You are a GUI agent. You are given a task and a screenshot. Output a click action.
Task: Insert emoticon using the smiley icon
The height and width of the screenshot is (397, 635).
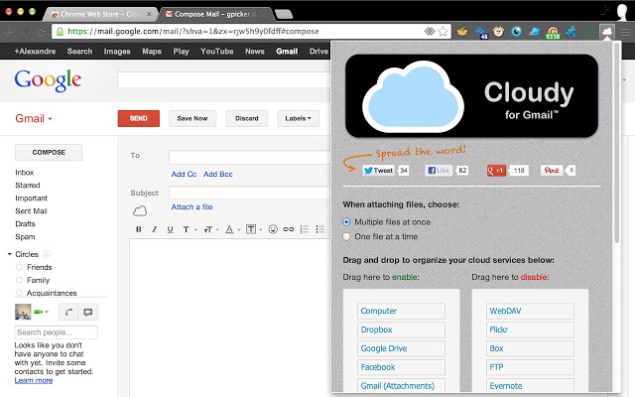coord(273,229)
